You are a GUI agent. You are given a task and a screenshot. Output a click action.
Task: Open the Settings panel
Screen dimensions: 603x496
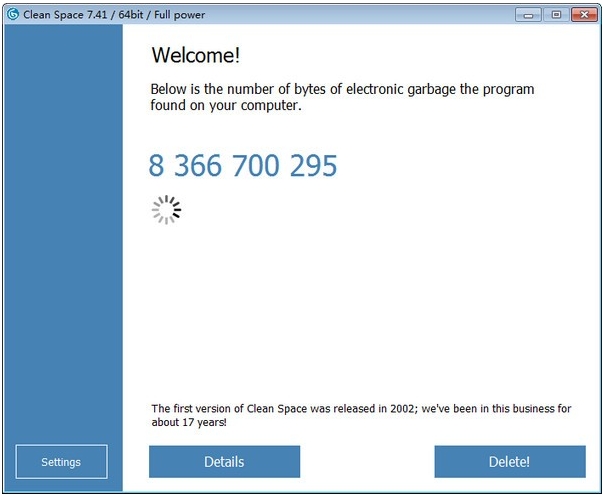(x=62, y=461)
